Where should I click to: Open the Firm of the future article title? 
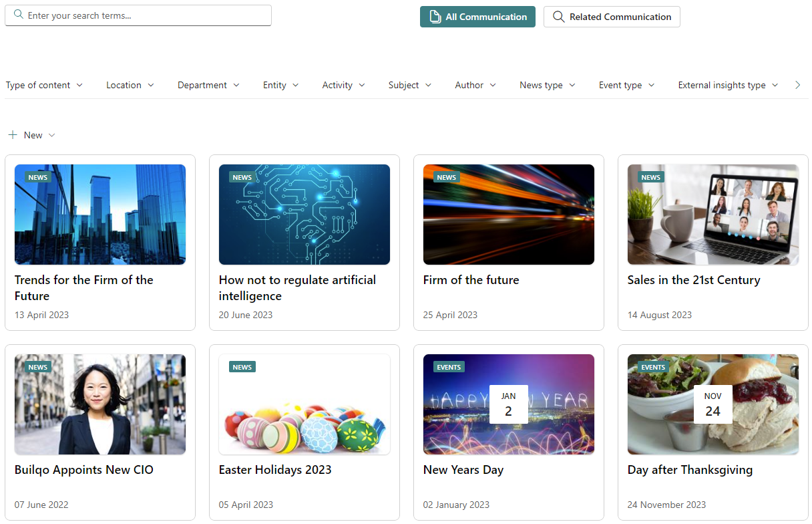point(471,280)
